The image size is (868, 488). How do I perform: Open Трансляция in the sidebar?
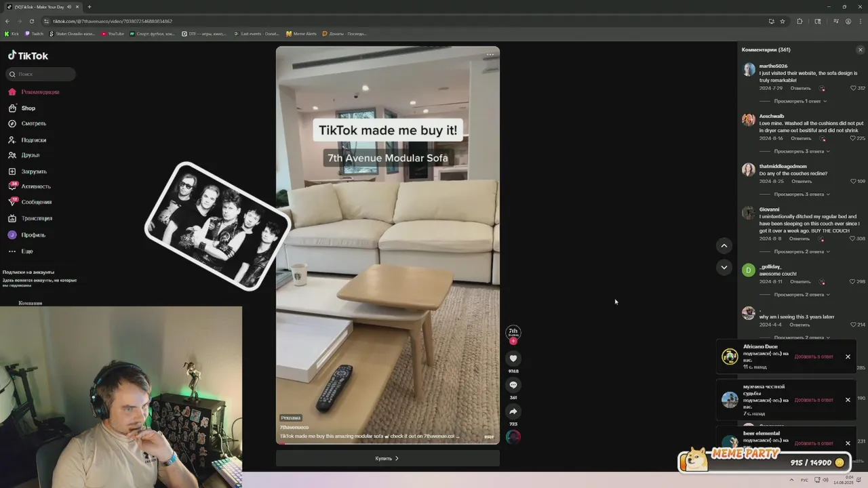31,218
